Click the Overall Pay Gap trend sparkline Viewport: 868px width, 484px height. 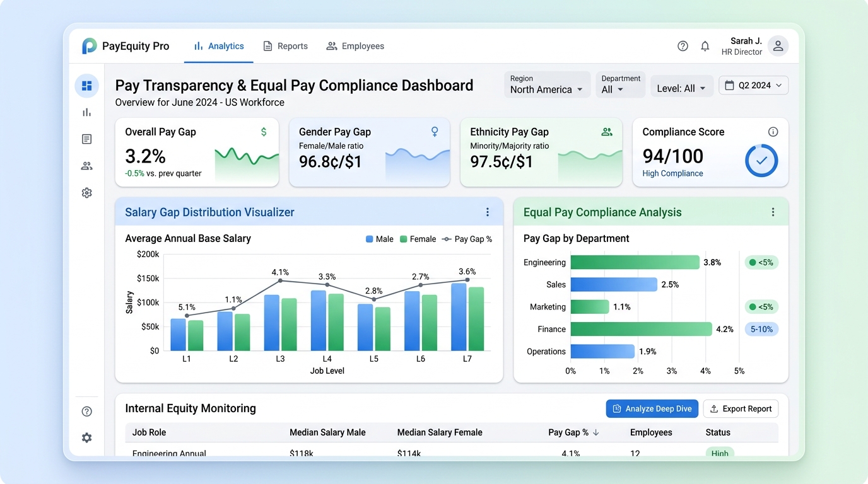[247, 166]
